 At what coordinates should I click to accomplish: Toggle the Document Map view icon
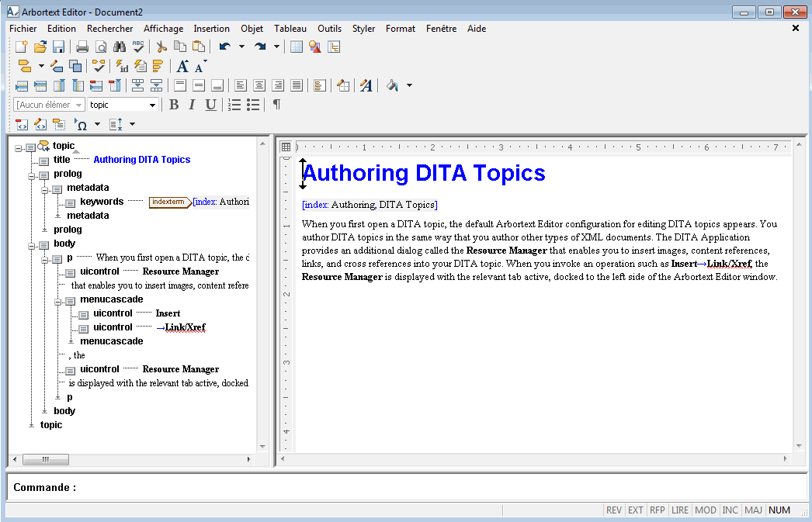334,47
